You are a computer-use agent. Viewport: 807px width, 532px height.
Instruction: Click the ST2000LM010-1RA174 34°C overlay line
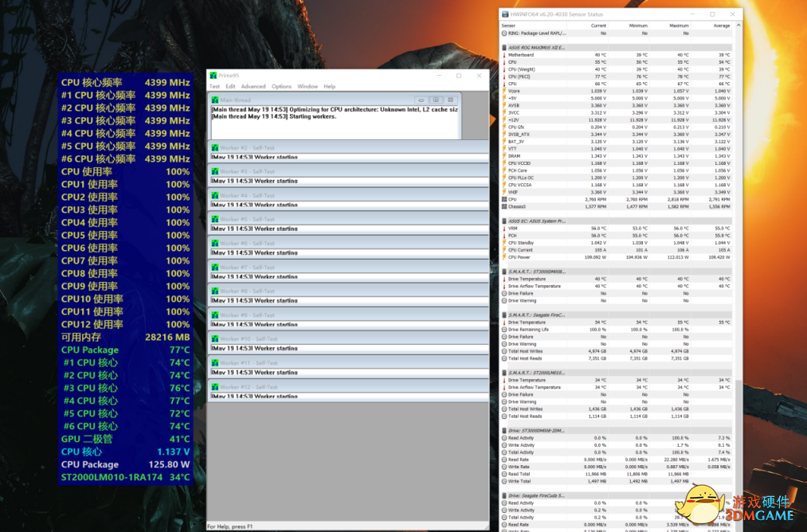coord(126,477)
